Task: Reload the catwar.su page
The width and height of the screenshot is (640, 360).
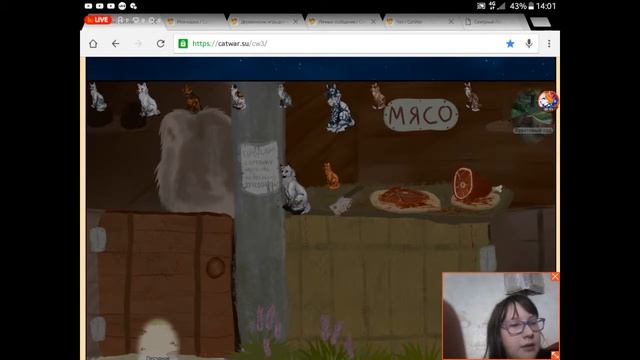Action: [x=160, y=44]
